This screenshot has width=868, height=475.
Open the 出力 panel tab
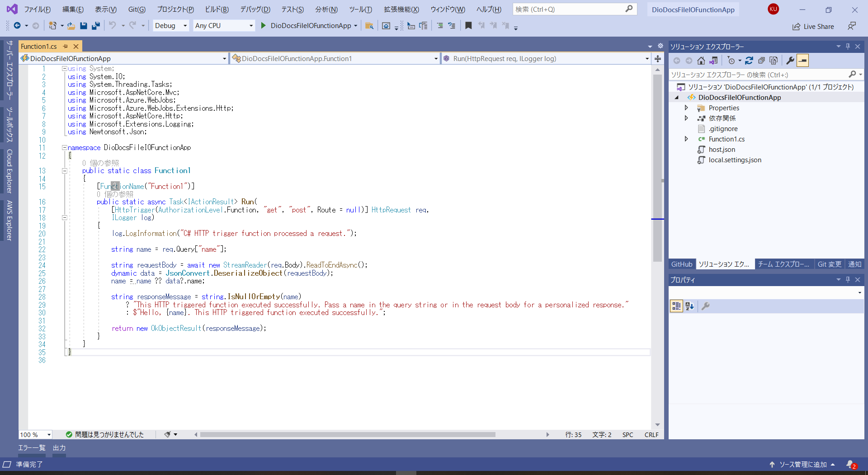(59, 448)
